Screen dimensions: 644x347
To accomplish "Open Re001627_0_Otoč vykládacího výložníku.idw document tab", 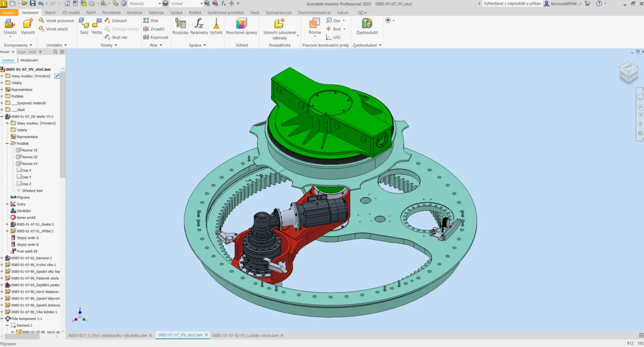I will [x=107, y=335].
